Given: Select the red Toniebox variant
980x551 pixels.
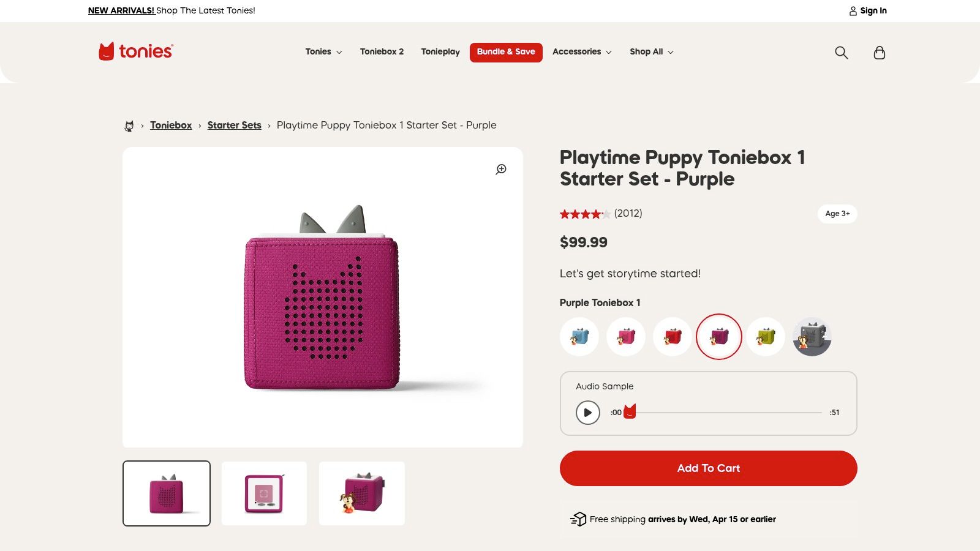Looking at the screenshot, I should point(672,336).
